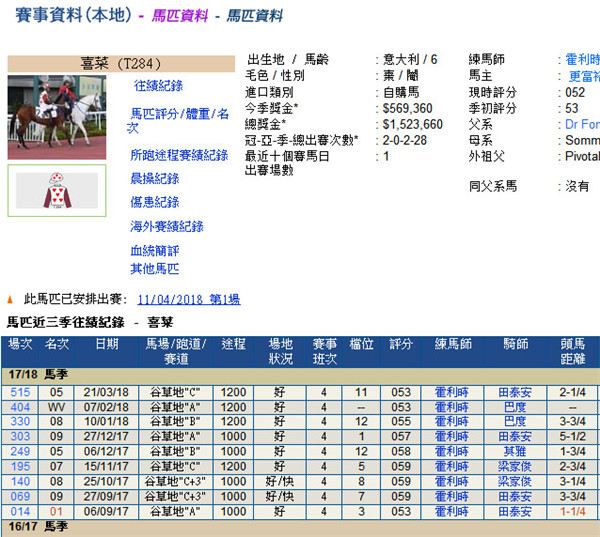View the 晨操紀錄 trackwork records
This screenshot has height=537, width=600.
(154, 178)
